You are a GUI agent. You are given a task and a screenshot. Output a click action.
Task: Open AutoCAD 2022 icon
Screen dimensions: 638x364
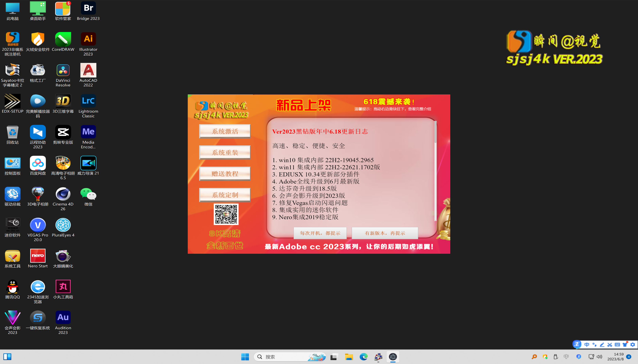click(88, 75)
